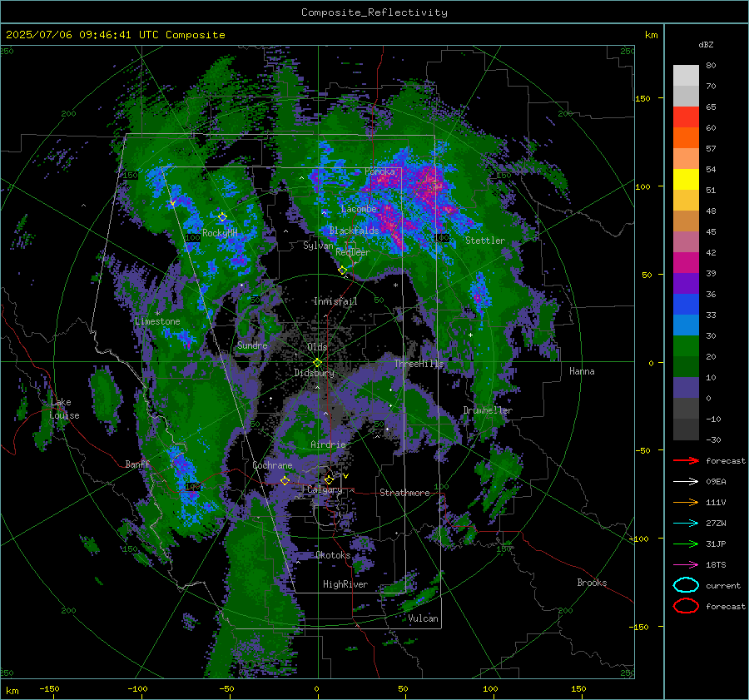Click the -150 tick on bottom km axis
749x700 pixels.
49,689
